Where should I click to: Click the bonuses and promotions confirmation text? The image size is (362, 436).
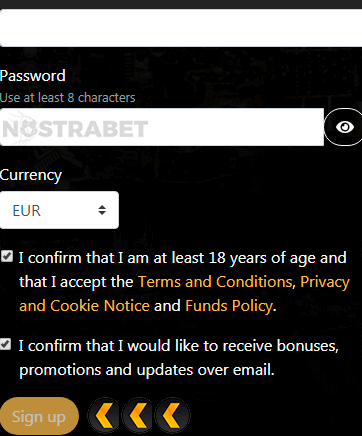[x=179, y=358]
